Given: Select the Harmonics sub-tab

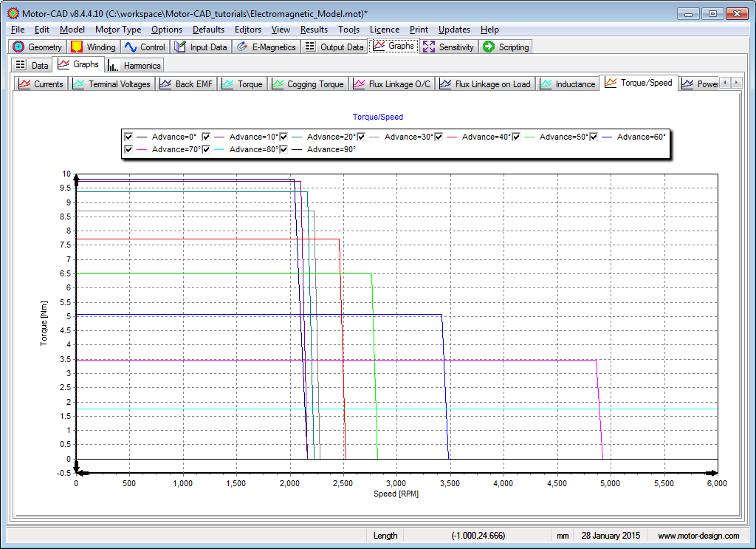Looking at the screenshot, I should pos(134,66).
